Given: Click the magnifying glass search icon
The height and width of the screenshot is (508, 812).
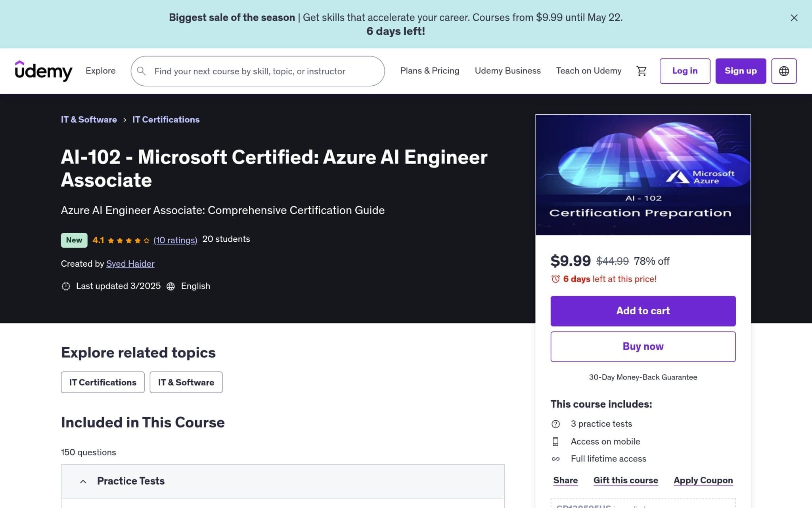Looking at the screenshot, I should coord(141,71).
